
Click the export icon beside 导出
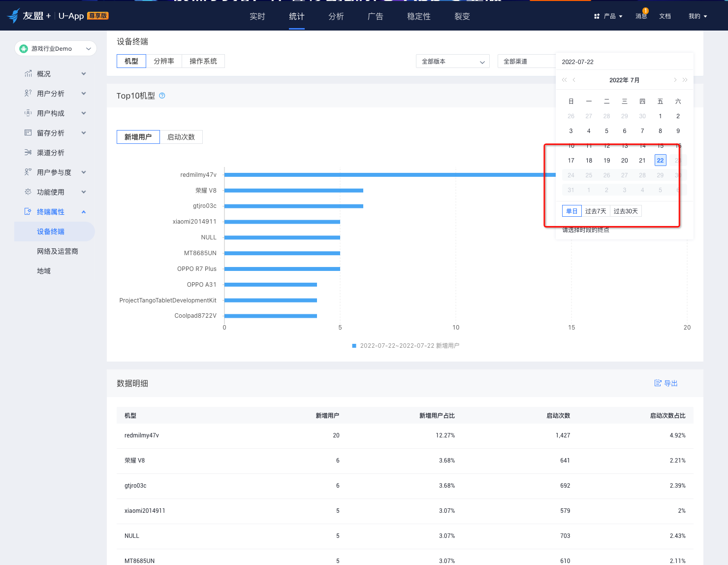coord(658,383)
